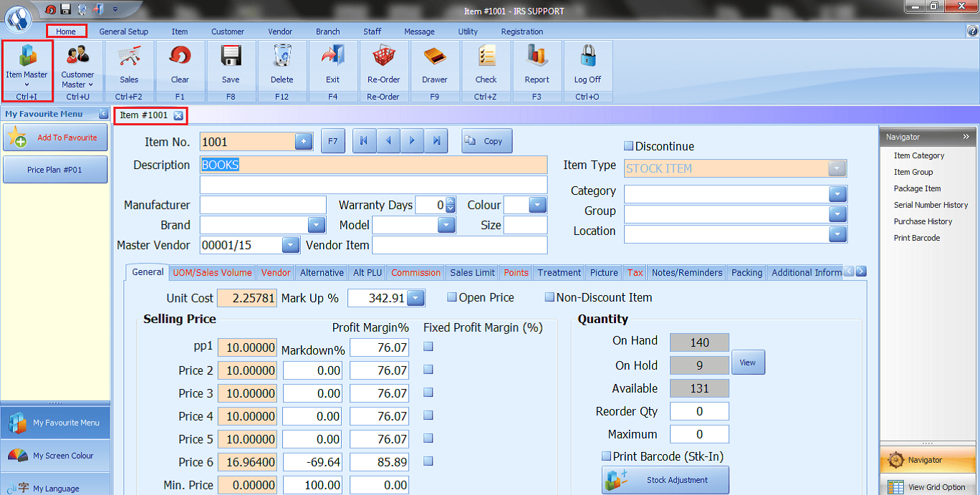The height and width of the screenshot is (495, 980).
Task: Open the Vendor ribbon menu
Action: click(x=280, y=32)
